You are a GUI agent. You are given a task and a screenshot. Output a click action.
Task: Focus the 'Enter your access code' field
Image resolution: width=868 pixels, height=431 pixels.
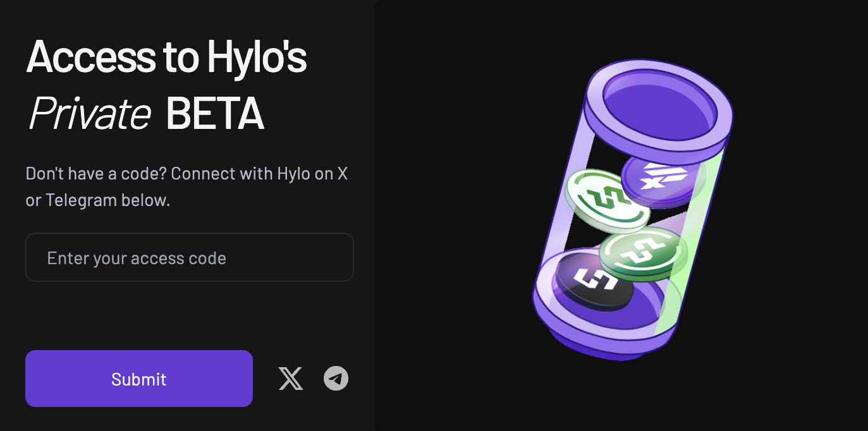189,257
